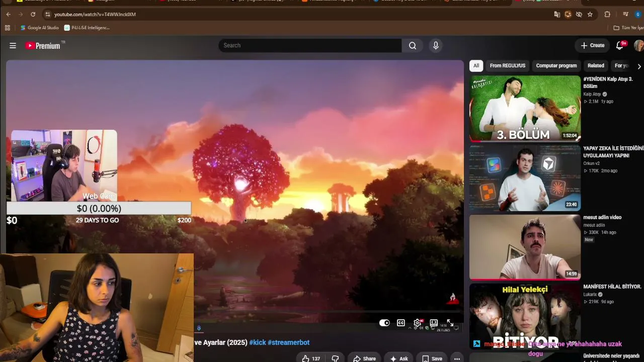Open 'YAPAY ZEKA İLE İSTEDİĞİNİ UYGULAMAYI YAPIN!' title
Image resolution: width=644 pixels, height=362 pixels.
[613, 152]
